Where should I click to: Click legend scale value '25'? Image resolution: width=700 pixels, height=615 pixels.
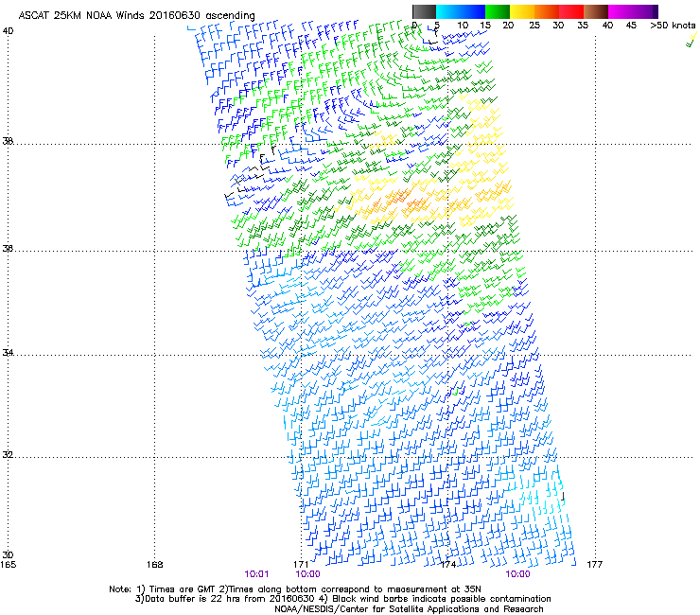[534, 26]
